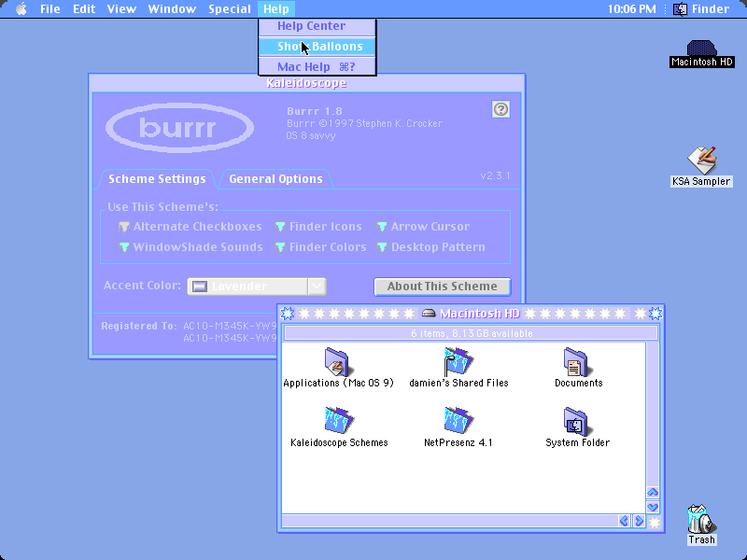
Task: Click the 'Burrr 1.8' scheme name text
Action: point(315,111)
